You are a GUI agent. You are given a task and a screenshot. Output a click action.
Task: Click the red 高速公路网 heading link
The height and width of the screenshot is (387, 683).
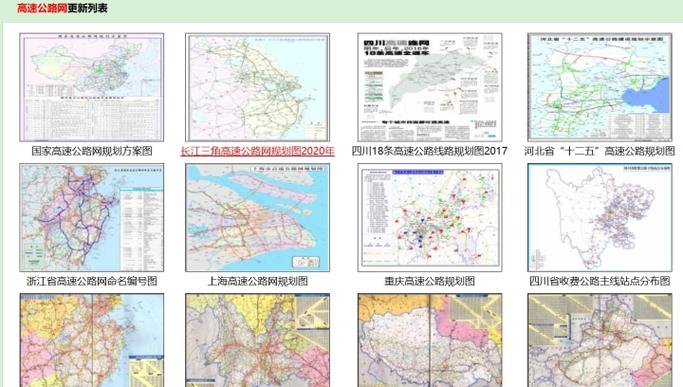42,8
